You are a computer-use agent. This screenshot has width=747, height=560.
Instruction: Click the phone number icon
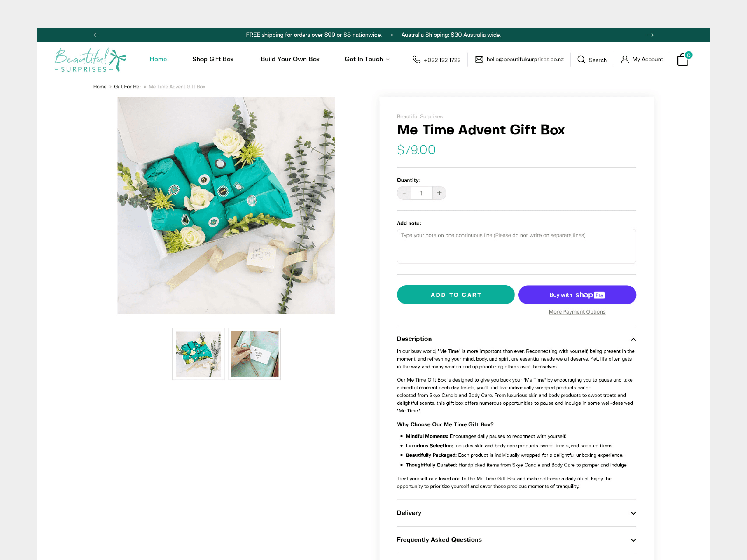[416, 59]
